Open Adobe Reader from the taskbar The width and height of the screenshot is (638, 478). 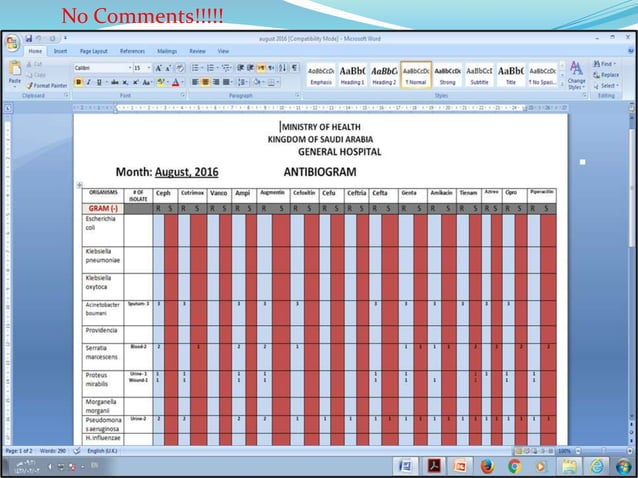point(433,466)
